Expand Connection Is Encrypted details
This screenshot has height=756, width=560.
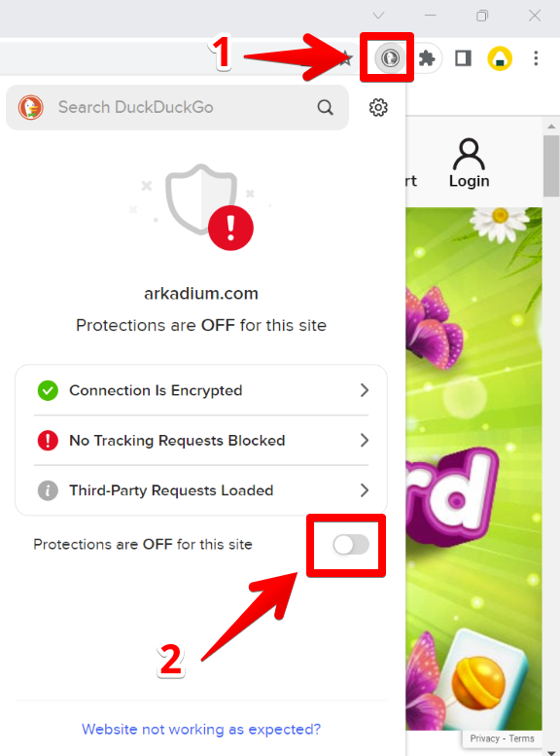pyautogui.click(x=201, y=390)
